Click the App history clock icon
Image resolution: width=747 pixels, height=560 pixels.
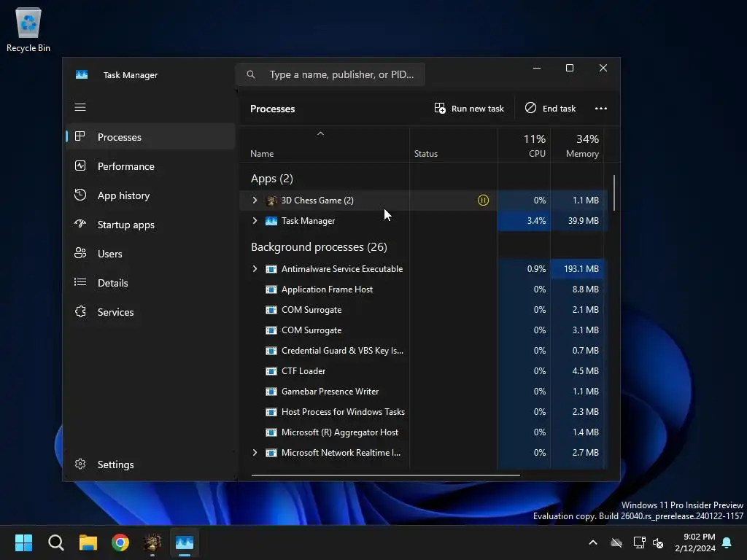pos(80,195)
